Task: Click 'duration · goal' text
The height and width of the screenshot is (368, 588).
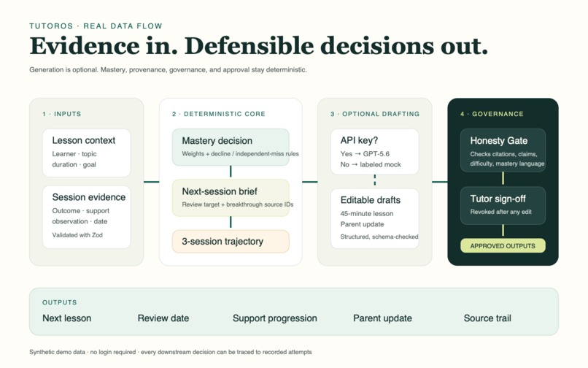Action: click(74, 164)
